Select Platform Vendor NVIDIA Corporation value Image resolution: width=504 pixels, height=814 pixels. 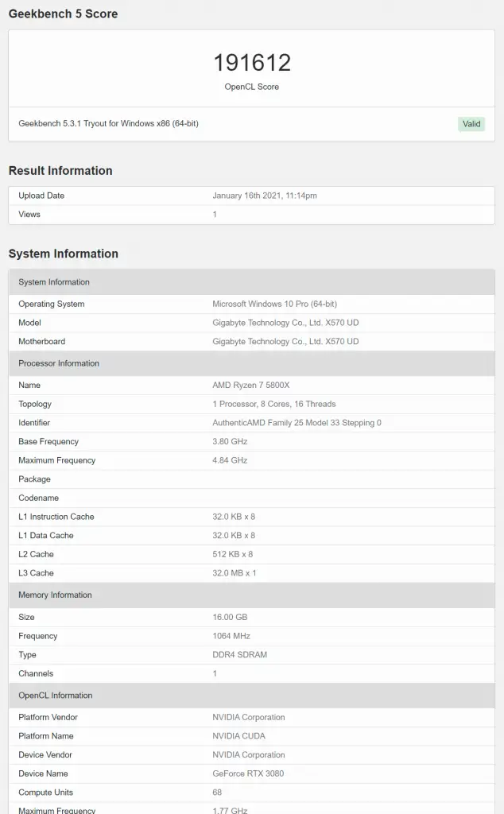[x=249, y=718]
